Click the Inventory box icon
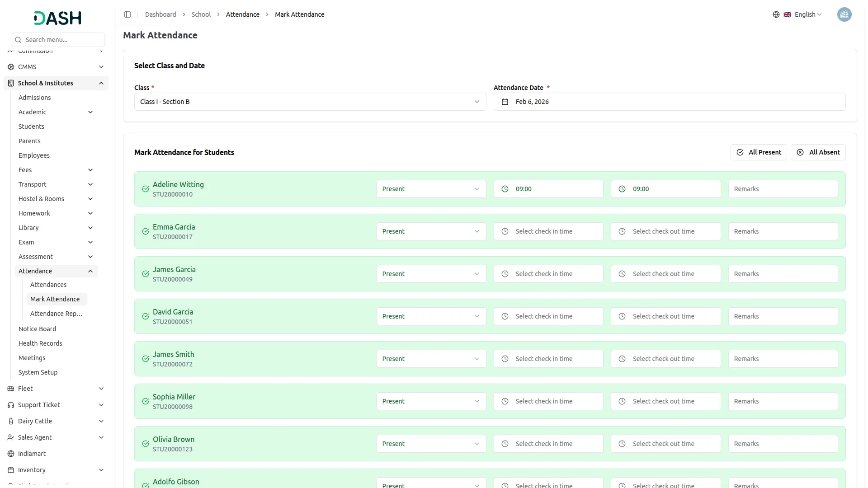Image resolution: width=868 pixels, height=488 pixels. click(x=11, y=470)
